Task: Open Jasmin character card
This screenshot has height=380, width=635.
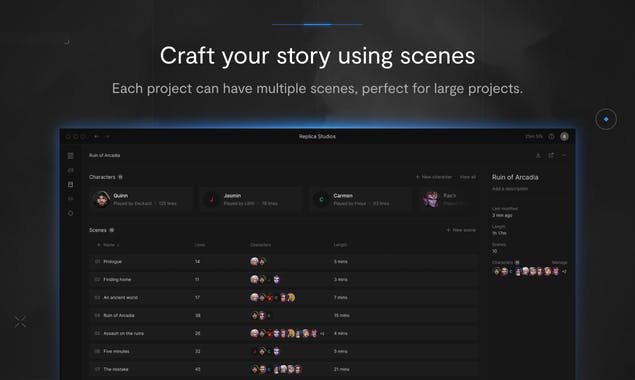Action: point(250,199)
